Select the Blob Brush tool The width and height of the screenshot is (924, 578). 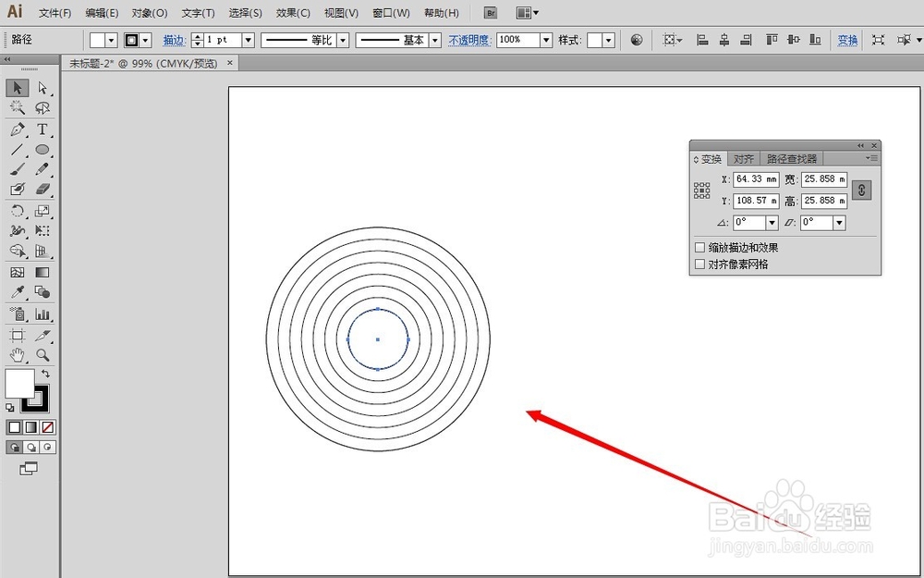(17, 190)
